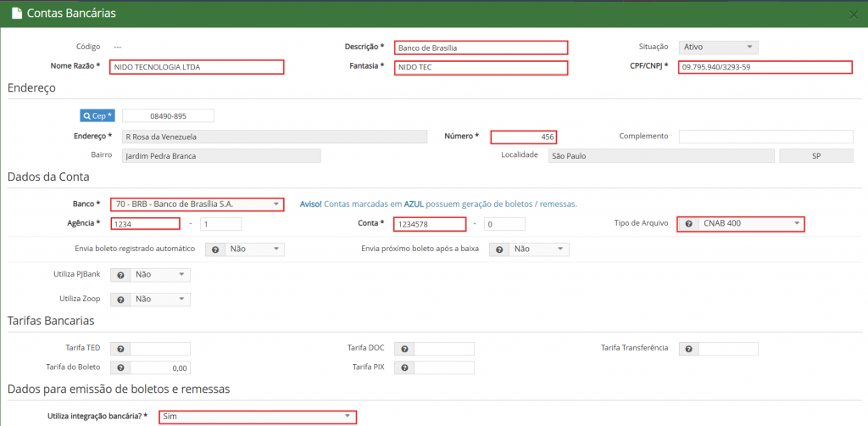Click the Código value showing ---
Viewport: 868px width, 426px height.
click(x=117, y=47)
